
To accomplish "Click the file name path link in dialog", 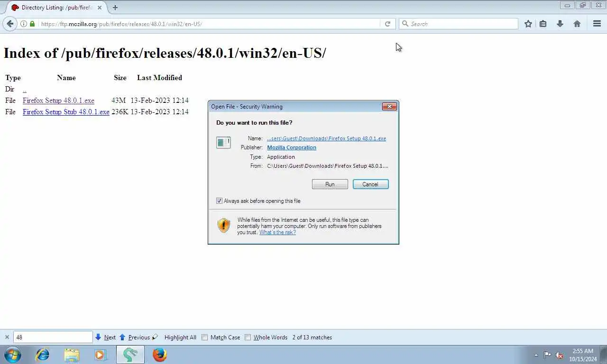I will pos(326,138).
